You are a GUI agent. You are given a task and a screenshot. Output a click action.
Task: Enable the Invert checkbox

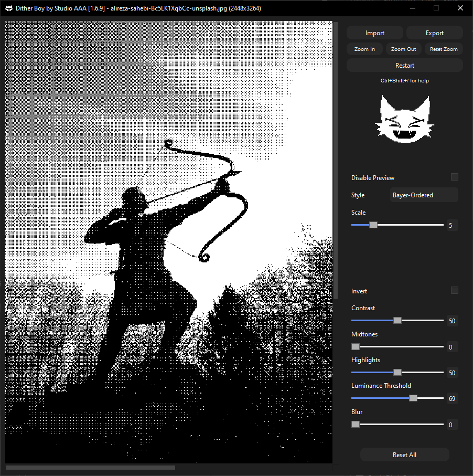(454, 290)
